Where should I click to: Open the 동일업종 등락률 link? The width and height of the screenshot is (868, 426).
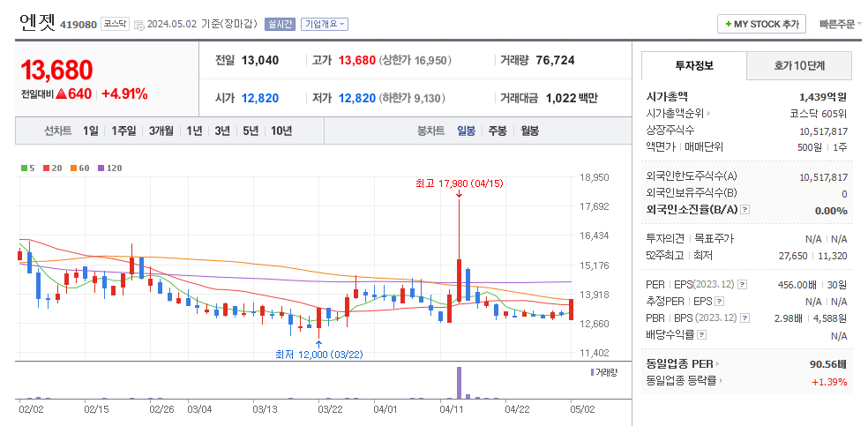pyautogui.click(x=682, y=381)
